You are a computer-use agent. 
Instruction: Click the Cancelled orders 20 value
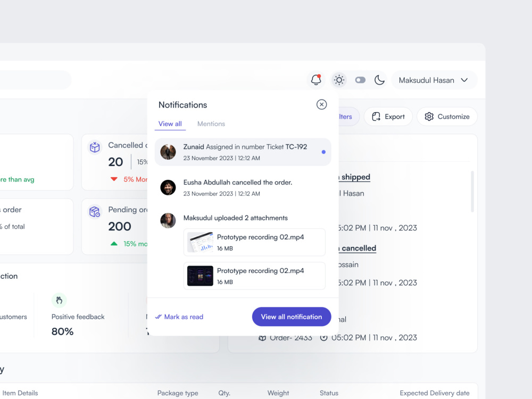coord(115,162)
